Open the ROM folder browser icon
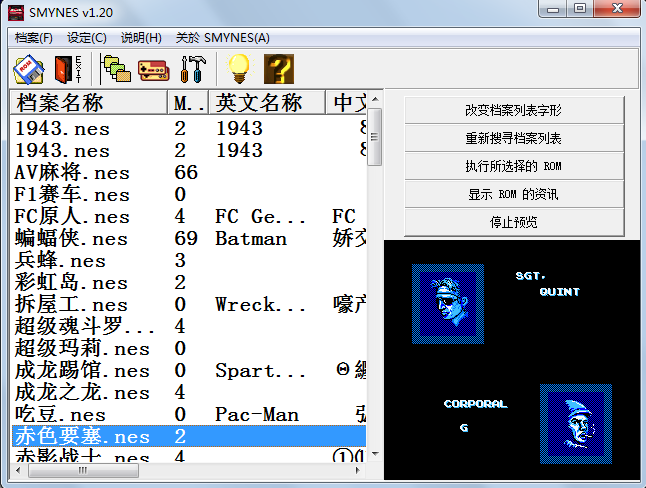 [x=116, y=69]
